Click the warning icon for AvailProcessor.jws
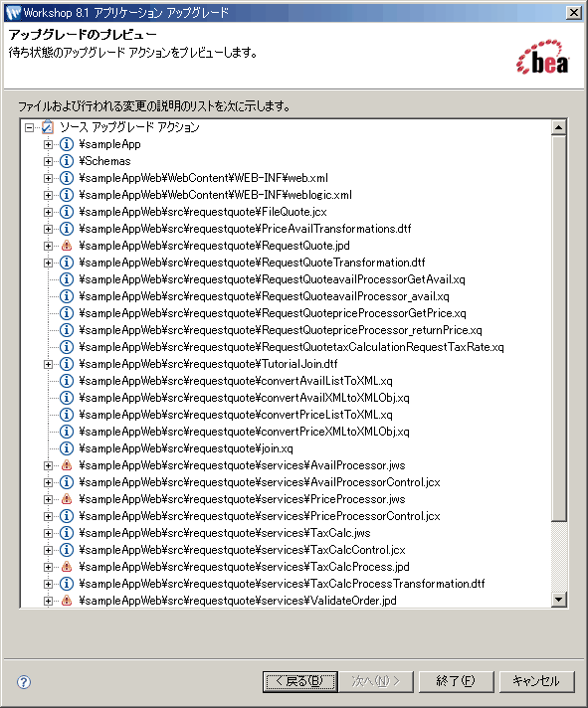588x708 pixels. pos(67,465)
